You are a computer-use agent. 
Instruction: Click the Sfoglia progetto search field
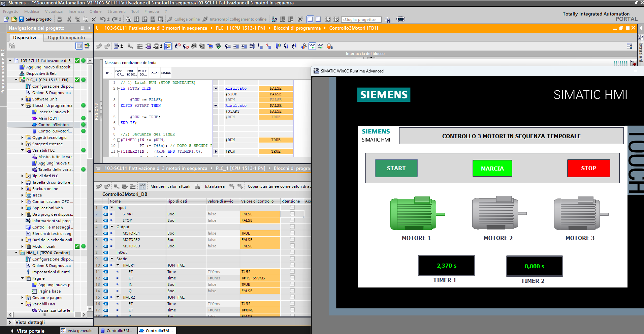coord(361,20)
